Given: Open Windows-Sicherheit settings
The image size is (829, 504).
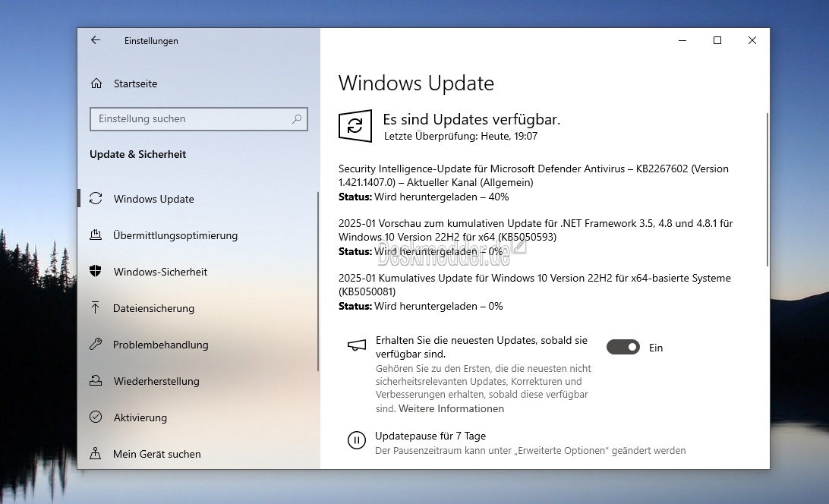Looking at the screenshot, I should tap(160, 272).
